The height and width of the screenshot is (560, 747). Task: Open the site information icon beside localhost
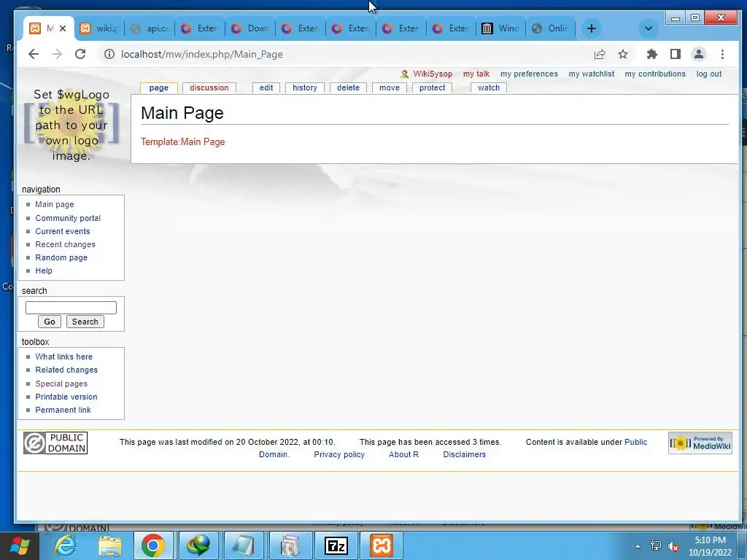(x=109, y=54)
